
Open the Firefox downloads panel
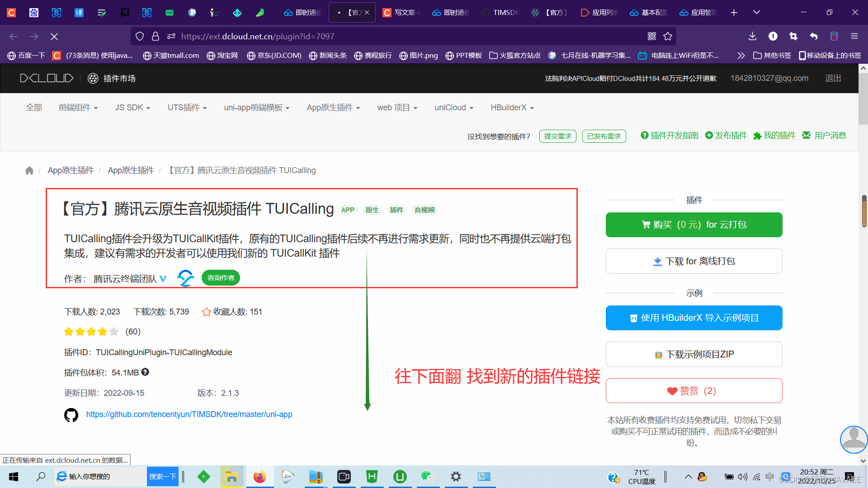(752, 36)
